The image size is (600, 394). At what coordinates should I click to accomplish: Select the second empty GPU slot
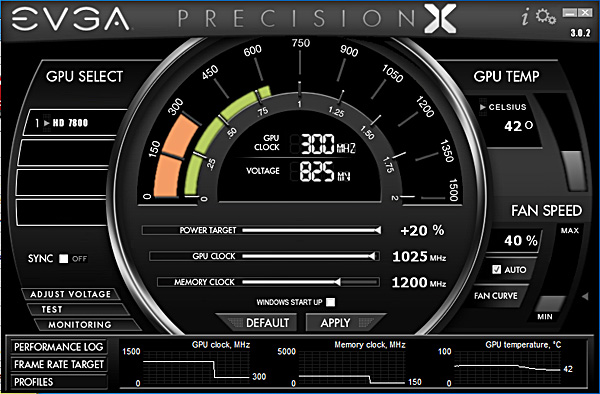coord(63,182)
